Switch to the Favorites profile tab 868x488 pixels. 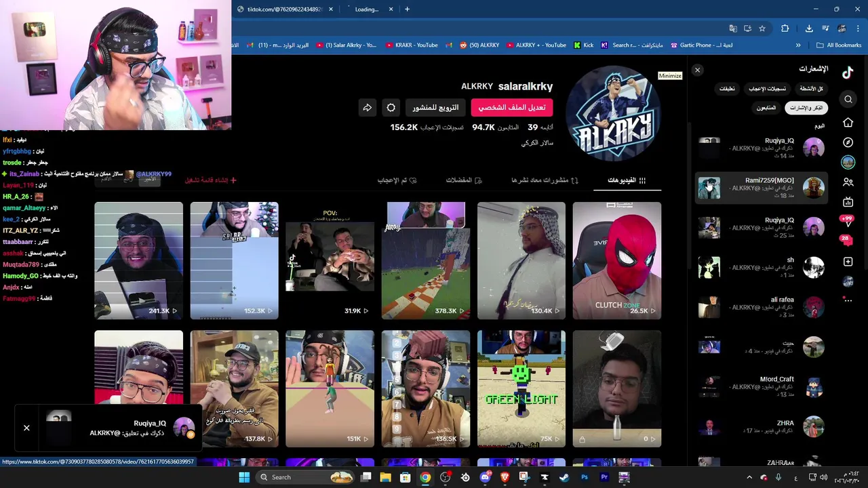464,180
